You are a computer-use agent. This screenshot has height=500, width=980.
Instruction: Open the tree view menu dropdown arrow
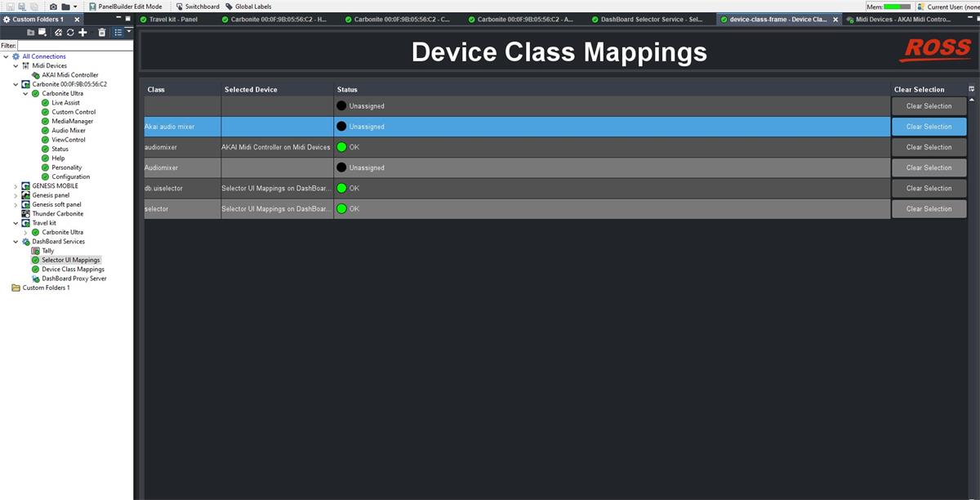pos(128,31)
